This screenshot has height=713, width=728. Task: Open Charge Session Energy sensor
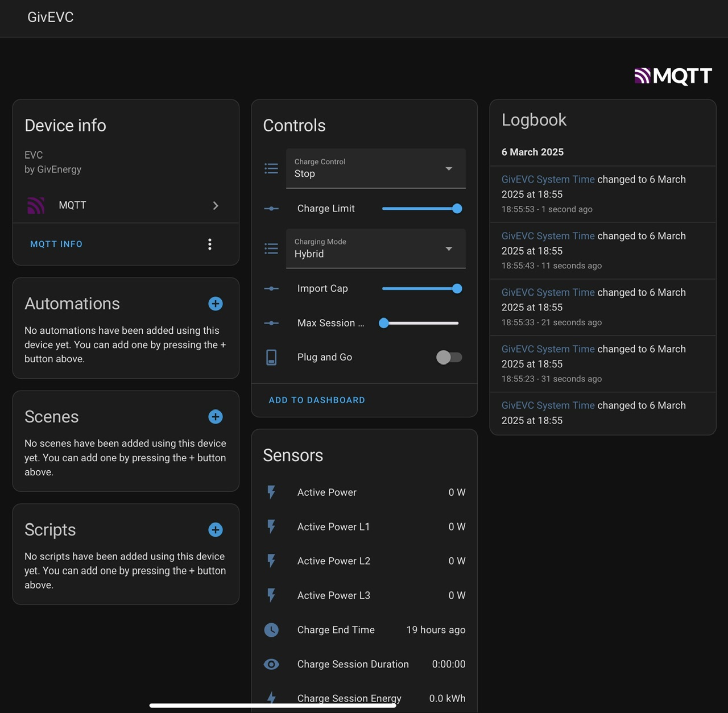[x=365, y=698]
